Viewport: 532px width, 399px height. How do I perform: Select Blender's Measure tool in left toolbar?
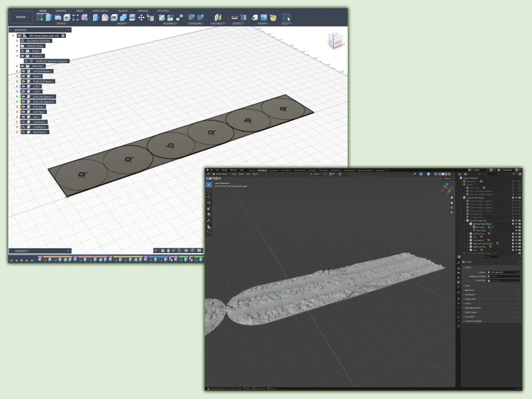[209, 227]
